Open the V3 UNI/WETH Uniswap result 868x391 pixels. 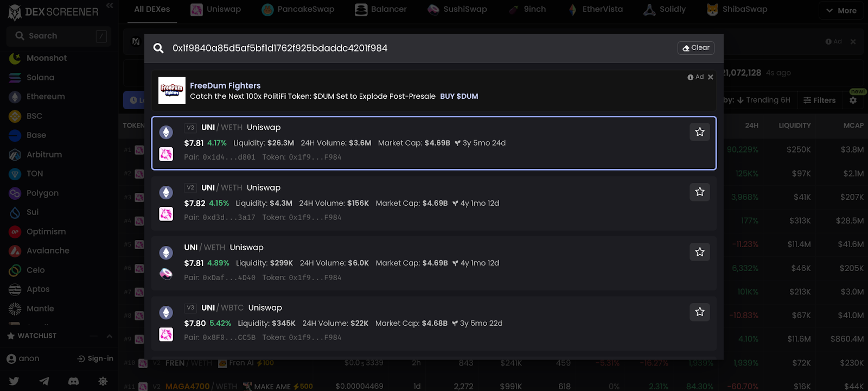click(434, 143)
